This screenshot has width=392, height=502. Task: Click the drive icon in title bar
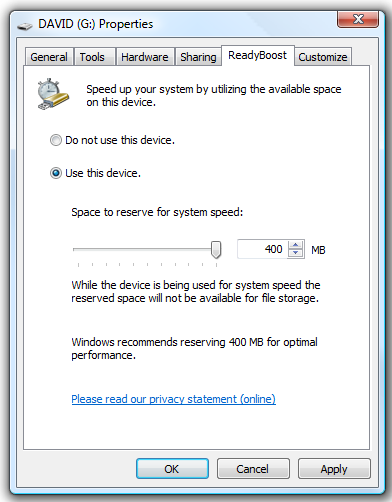click(x=25, y=26)
